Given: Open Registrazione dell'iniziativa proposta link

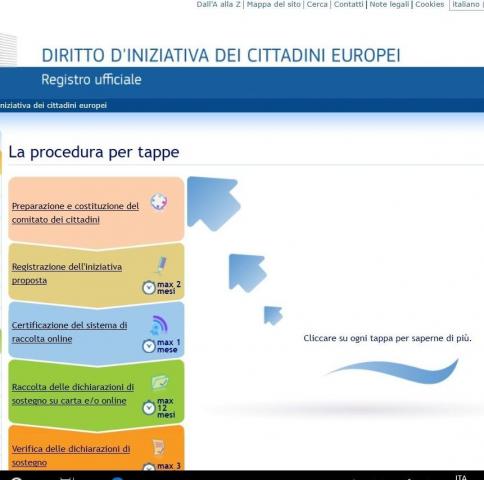Looking at the screenshot, I should [67, 273].
